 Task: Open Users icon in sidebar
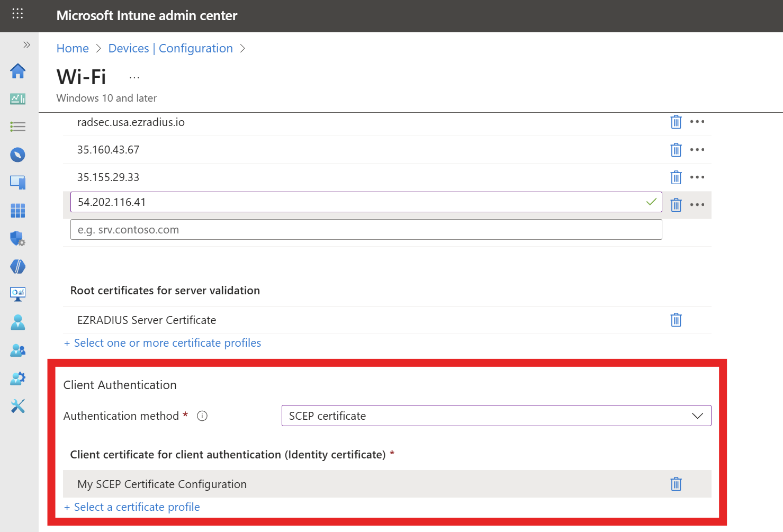[x=18, y=322]
